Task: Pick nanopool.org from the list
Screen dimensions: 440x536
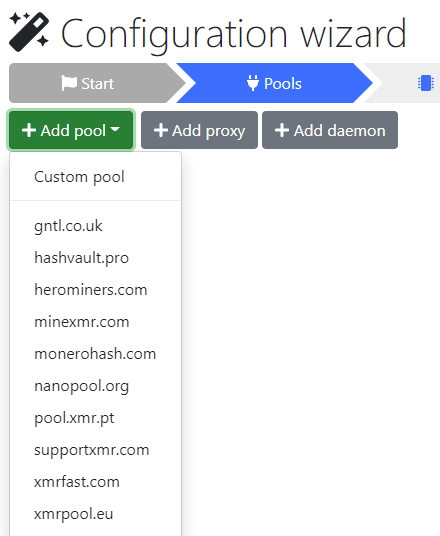Action: point(95,386)
